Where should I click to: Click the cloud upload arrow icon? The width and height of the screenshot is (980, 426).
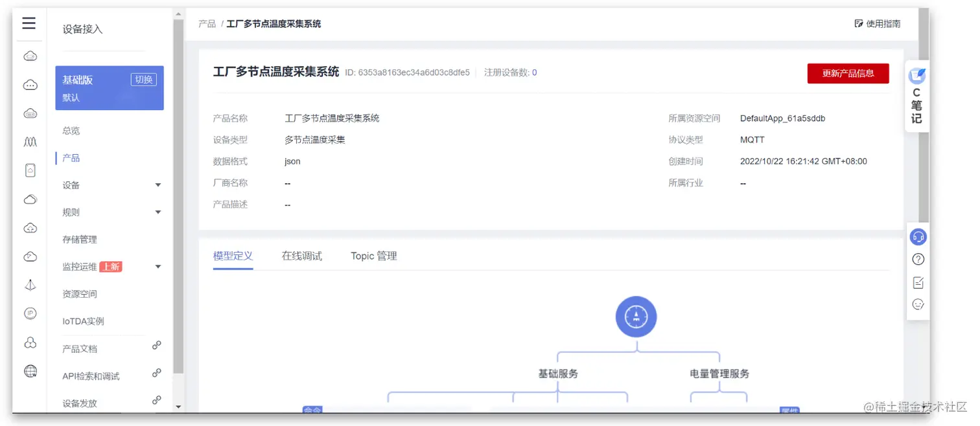pyautogui.click(x=30, y=228)
